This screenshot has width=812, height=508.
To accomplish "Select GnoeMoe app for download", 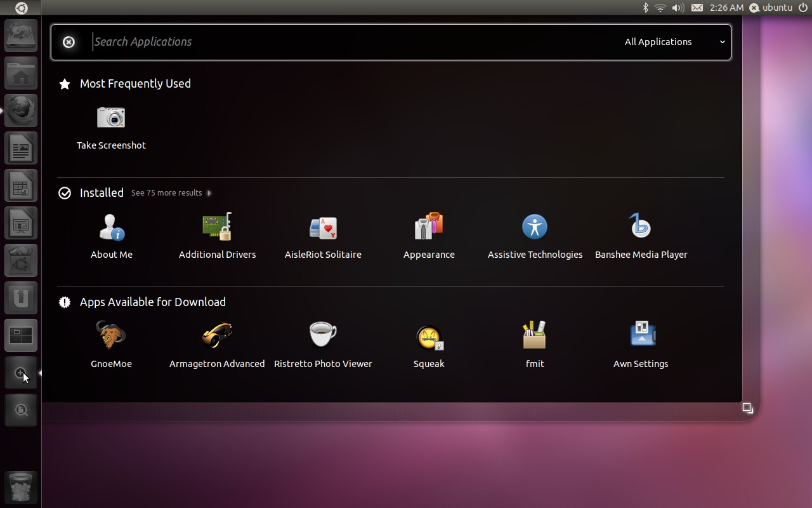I will click(x=111, y=345).
